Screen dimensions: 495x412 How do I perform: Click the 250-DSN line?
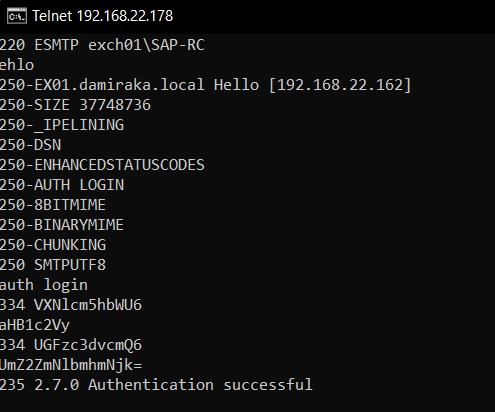[x=31, y=145]
